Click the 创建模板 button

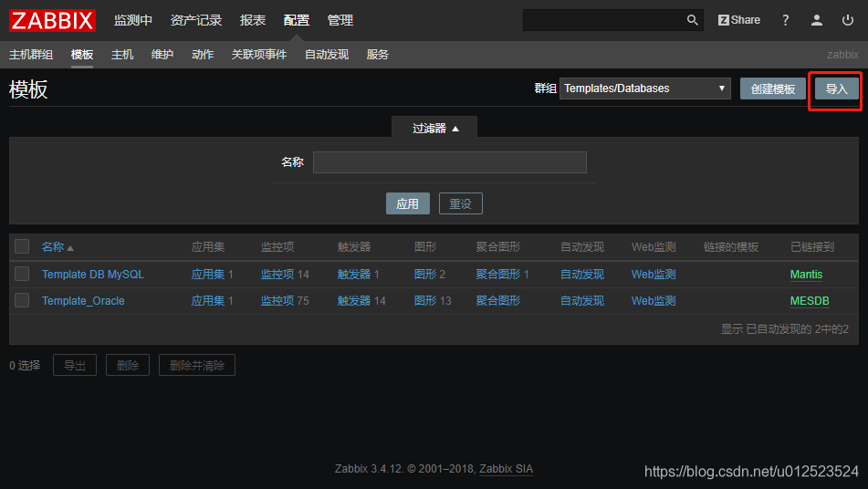tap(773, 88)
